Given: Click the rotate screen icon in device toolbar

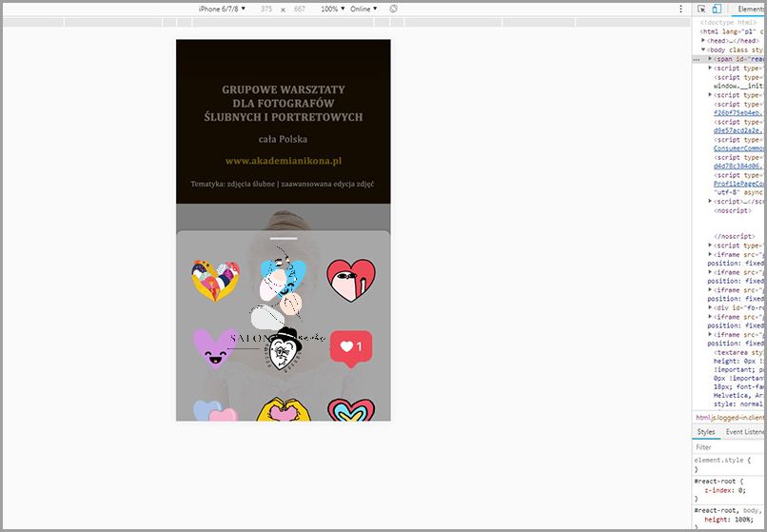Looking at the screenshot, I should point(394,9).
